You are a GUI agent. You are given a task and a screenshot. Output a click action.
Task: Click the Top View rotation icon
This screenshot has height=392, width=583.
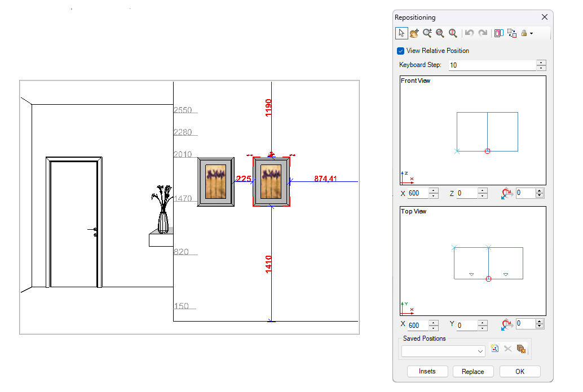coord(506,324)
